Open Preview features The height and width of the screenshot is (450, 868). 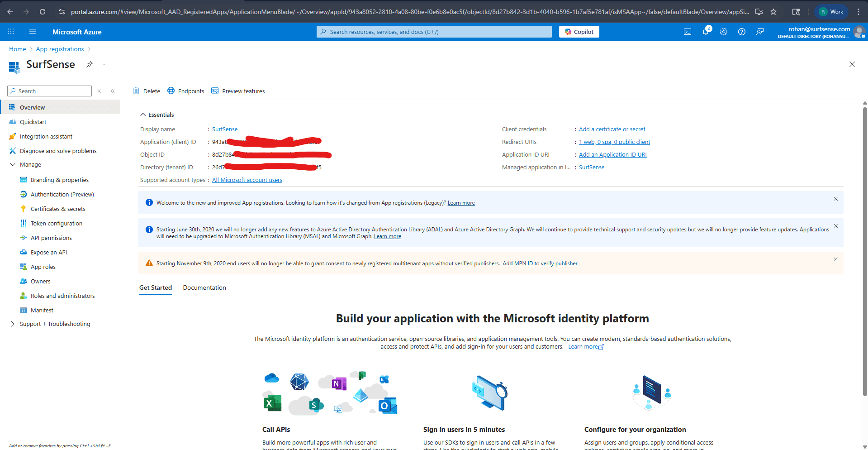(x=238, y=91)
